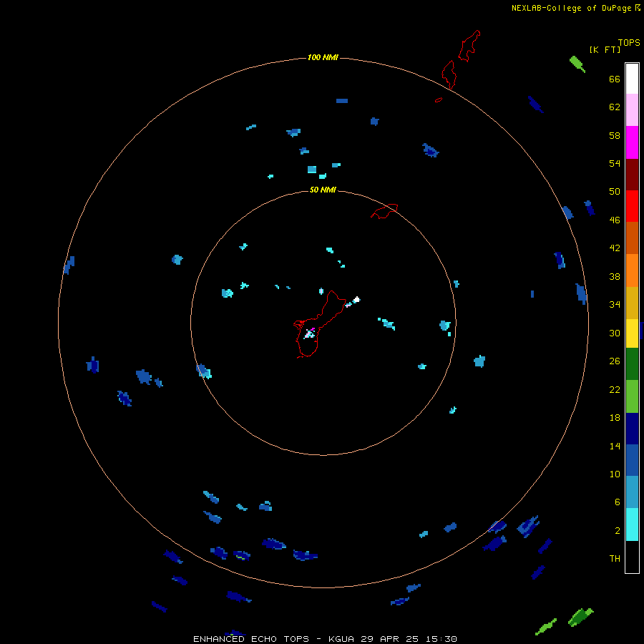The image size is (644, 644).
Task: Click the black TH threshold legend swatch
Action: pos(632,557)
